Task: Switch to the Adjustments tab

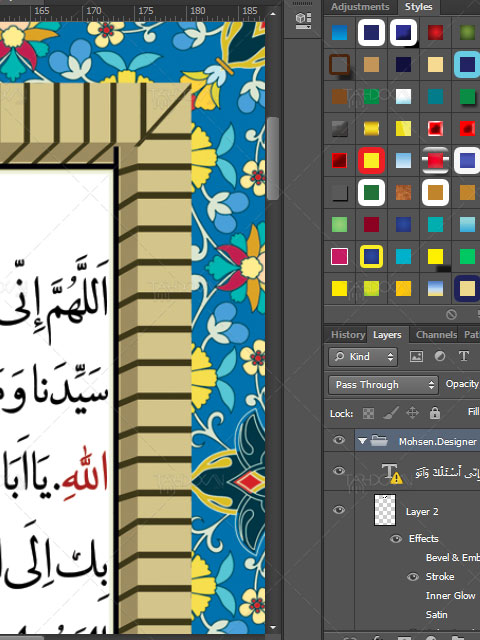Action: 360,7
